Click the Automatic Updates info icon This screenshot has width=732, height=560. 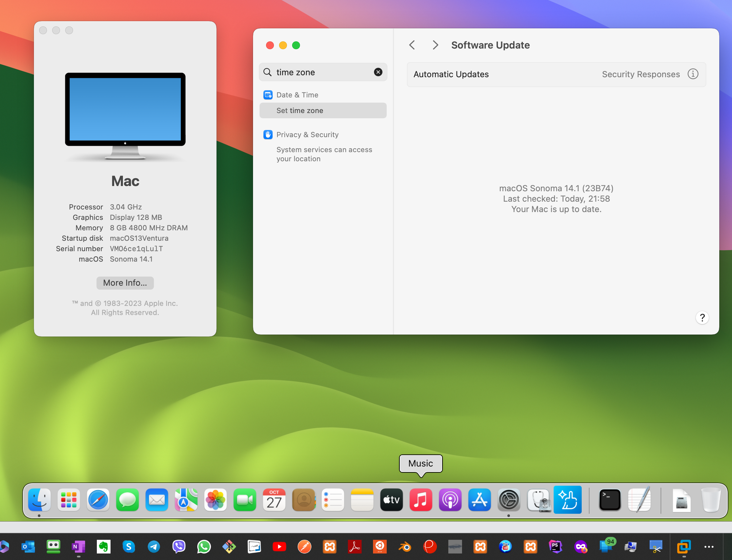693,74
